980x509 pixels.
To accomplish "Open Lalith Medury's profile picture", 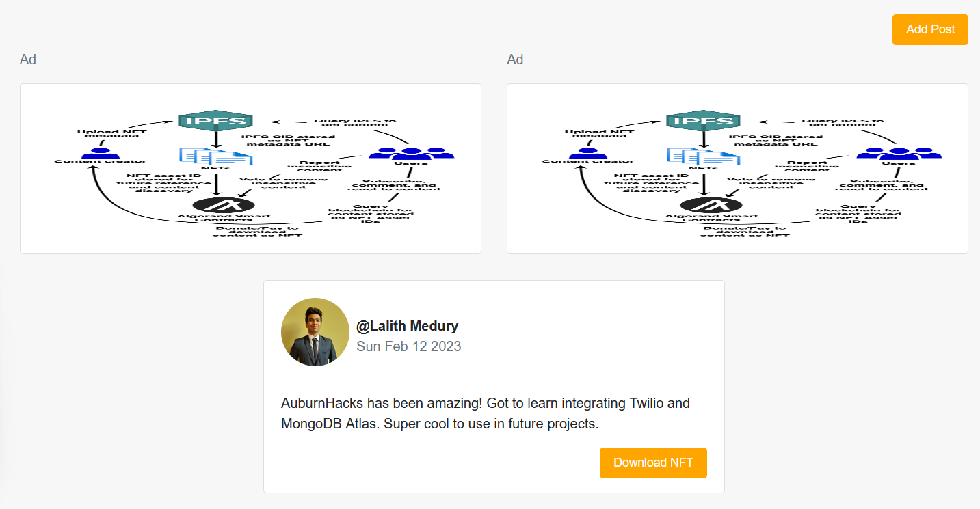I will pos(315,332).
